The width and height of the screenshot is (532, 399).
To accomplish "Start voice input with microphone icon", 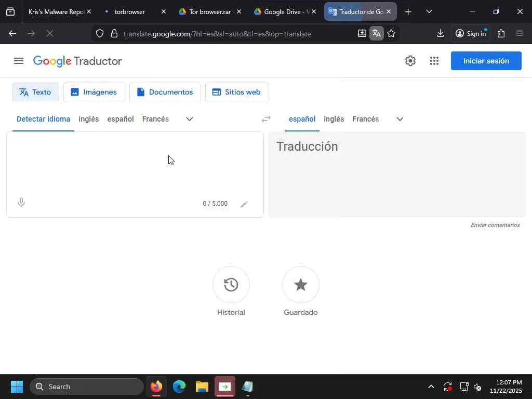I will click(x=21, y=203).
